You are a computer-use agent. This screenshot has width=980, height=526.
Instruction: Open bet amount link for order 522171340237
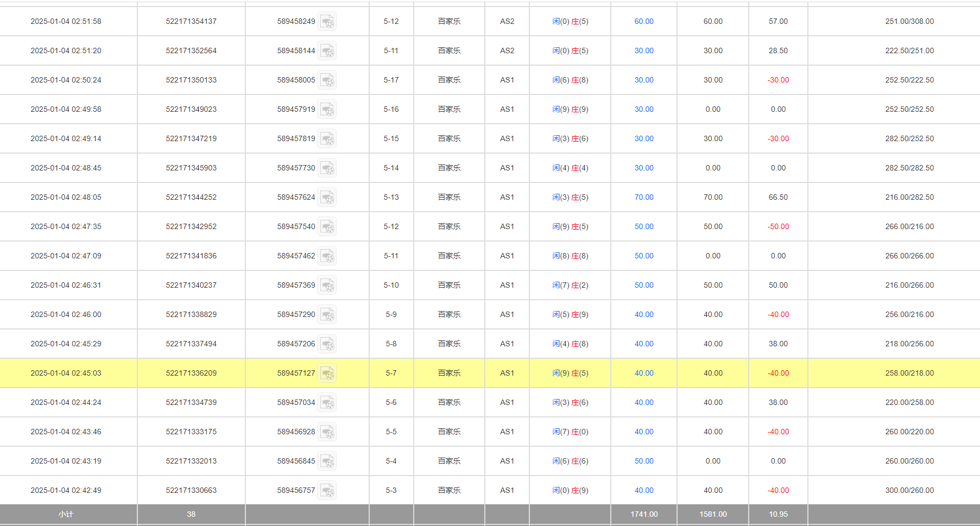tap(644, 286)
